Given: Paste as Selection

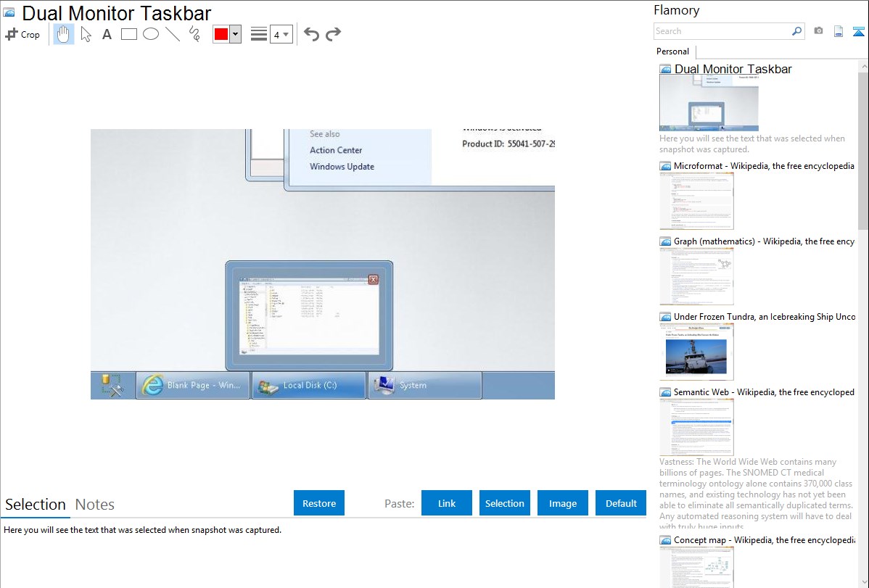Looking at the screenshot, I should point(505,503).
